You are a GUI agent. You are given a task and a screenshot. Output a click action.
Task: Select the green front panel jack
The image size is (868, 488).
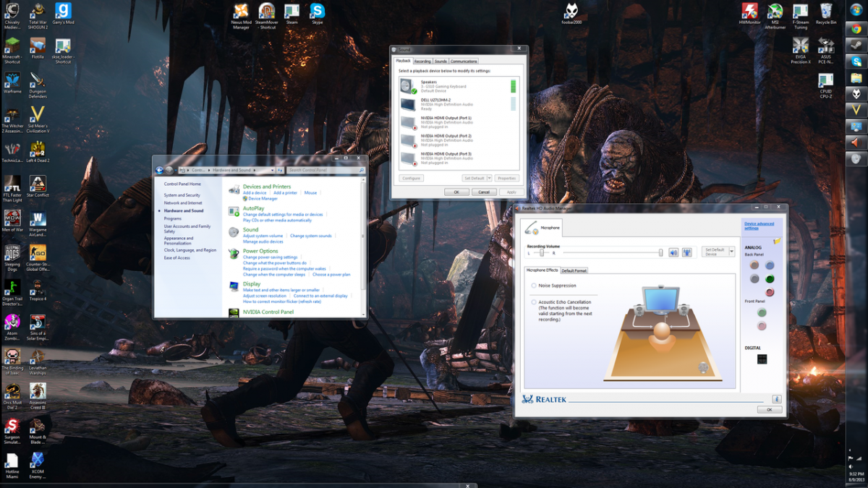(762, 312)
